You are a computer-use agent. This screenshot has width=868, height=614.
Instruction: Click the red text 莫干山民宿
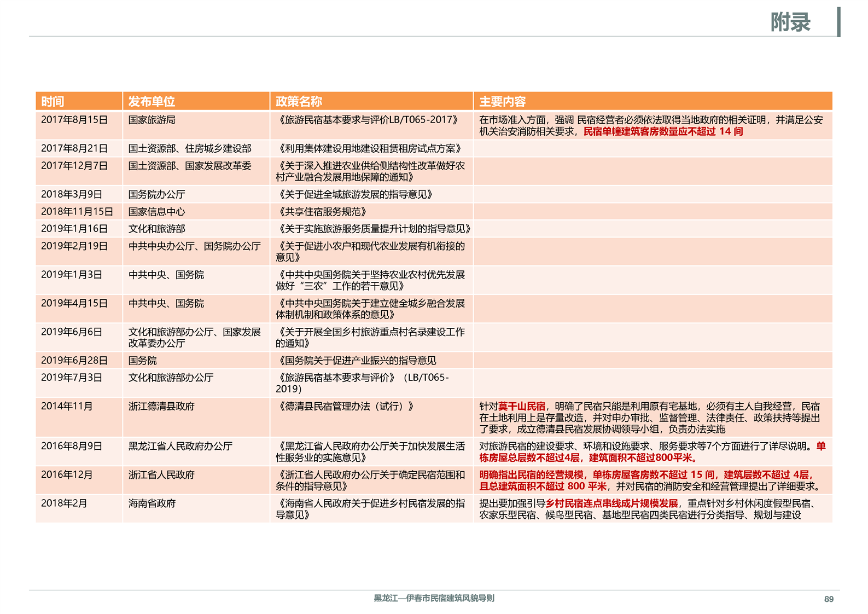(522, 406)
